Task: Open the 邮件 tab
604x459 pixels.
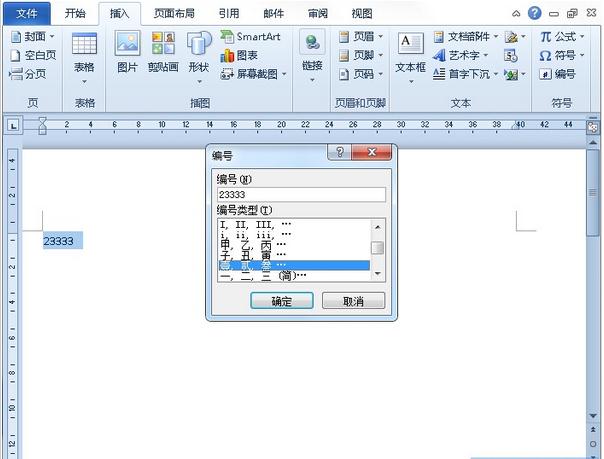Action: (273, 13)
